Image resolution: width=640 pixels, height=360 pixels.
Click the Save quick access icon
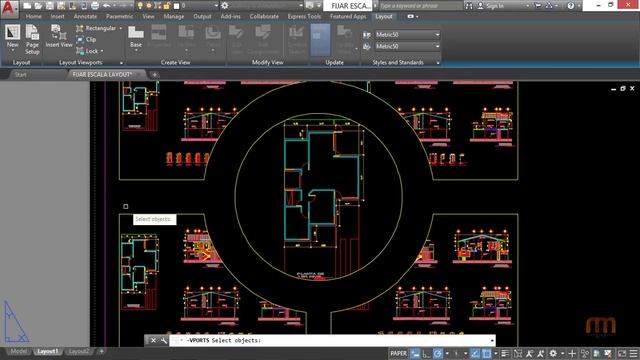coord(49,6)
